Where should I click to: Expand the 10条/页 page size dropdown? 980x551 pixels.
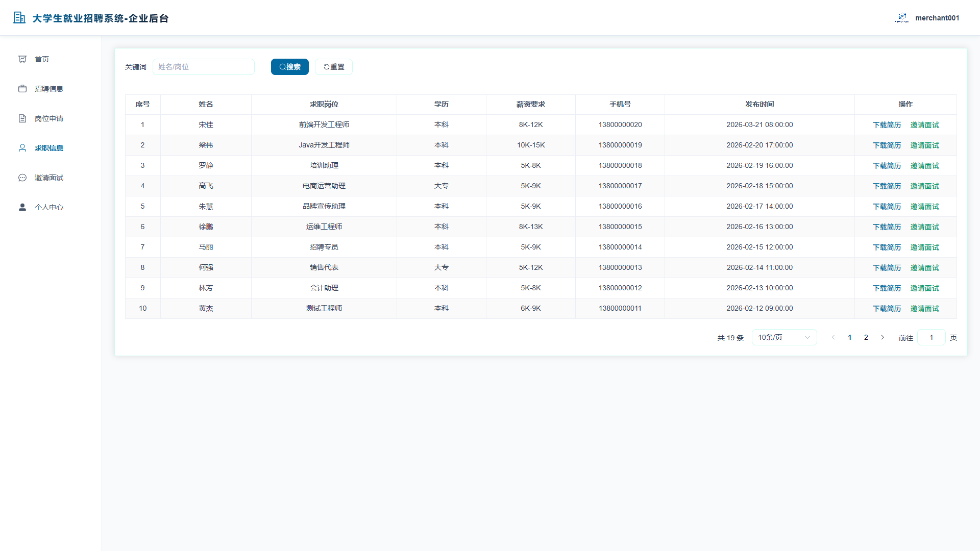pos(784,337)
